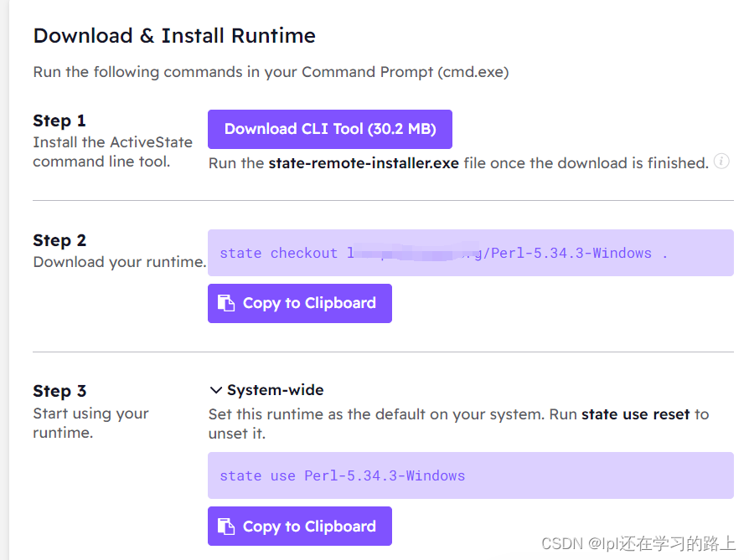Click the Download CLI Tool (30.2 MB) button

(x=330, y=129)
